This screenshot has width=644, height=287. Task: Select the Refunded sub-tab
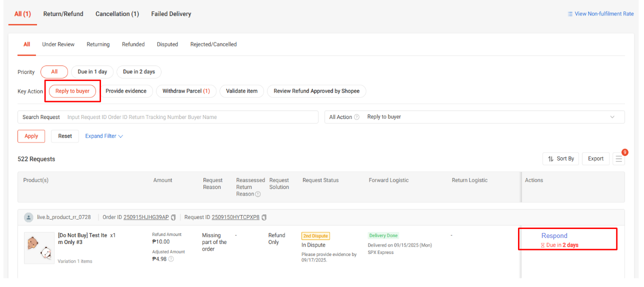pos(133,44)
